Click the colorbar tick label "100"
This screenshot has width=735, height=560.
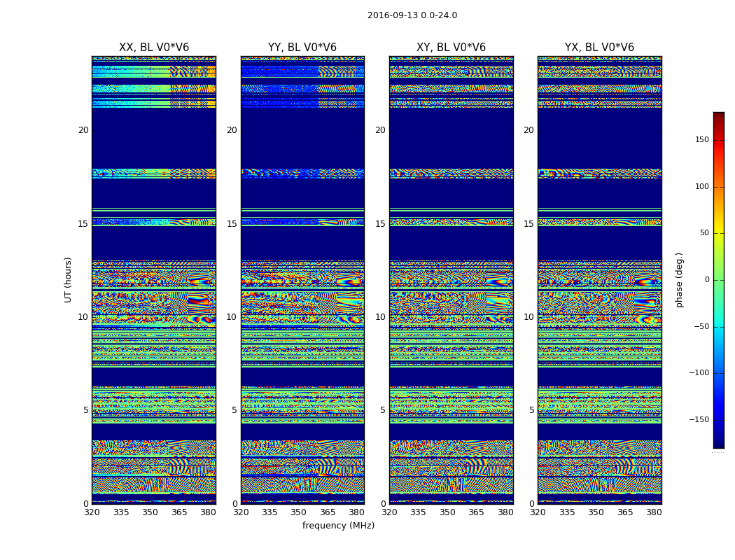[x=702, y=186]
